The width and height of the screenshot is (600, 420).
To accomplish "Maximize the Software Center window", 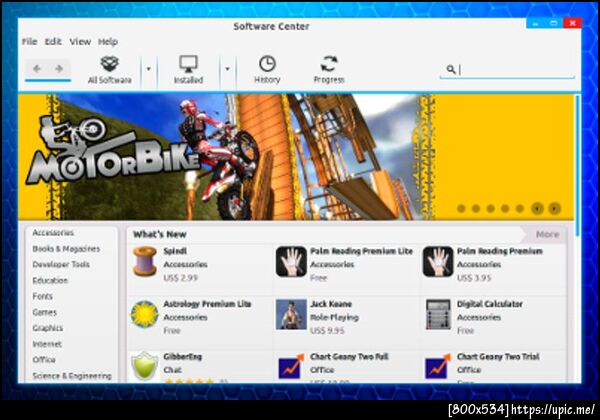I will click(553, 23).
